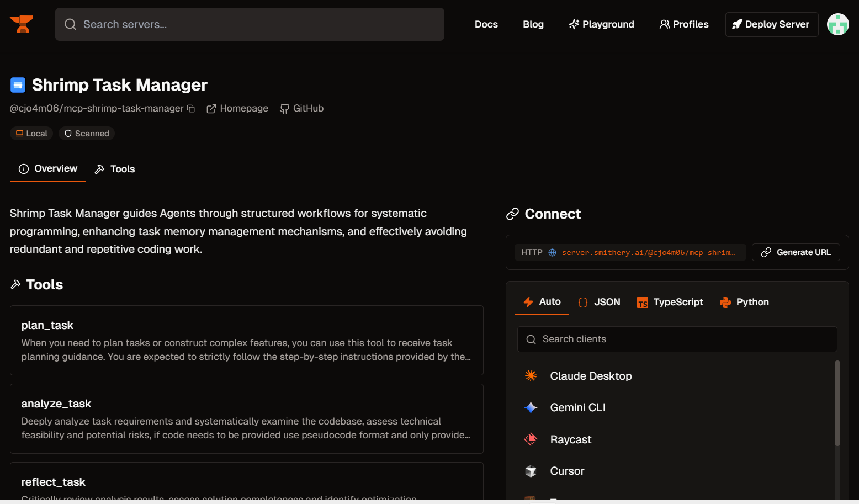Click the magnifier icon in Search clients
The width and height of the screenshot is (859, 504).
(531, 339)
